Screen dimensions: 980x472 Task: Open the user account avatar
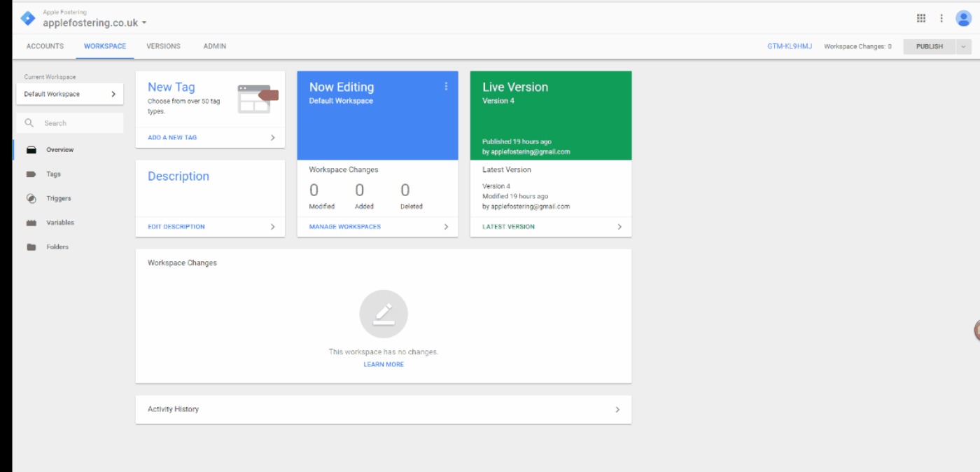tap(963, 18)
